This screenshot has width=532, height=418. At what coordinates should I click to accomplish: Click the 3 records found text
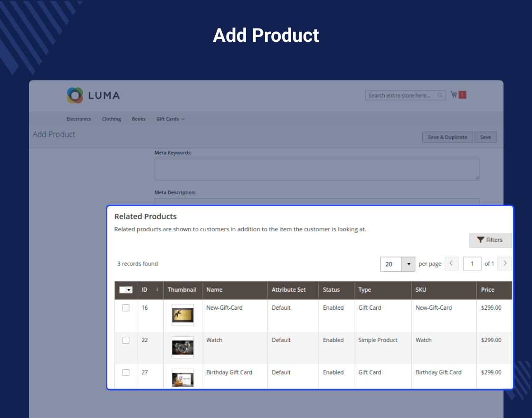[137, 264]
